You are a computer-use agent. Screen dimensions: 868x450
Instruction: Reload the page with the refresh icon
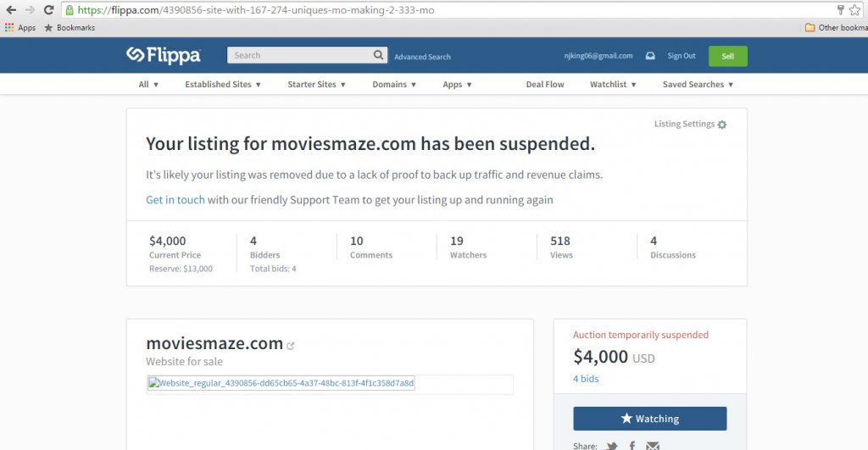[x=48, y=10]
